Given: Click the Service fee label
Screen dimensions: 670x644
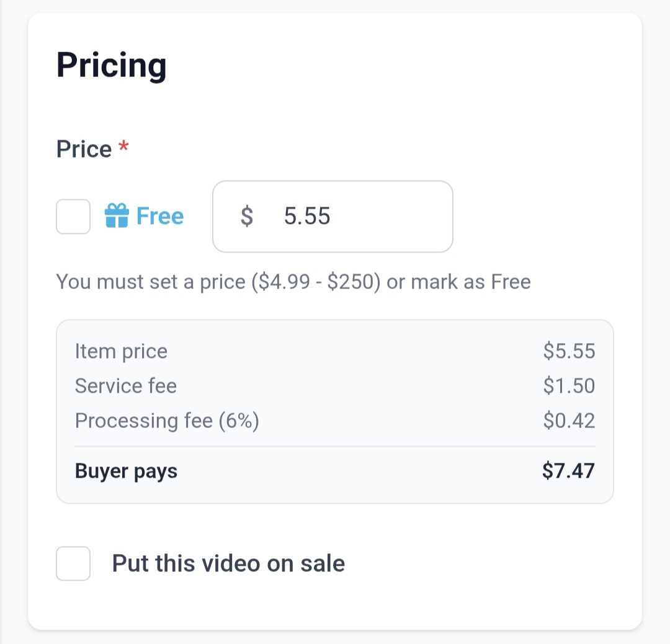Looking at the screenshot, I should [x=126, y=387].
